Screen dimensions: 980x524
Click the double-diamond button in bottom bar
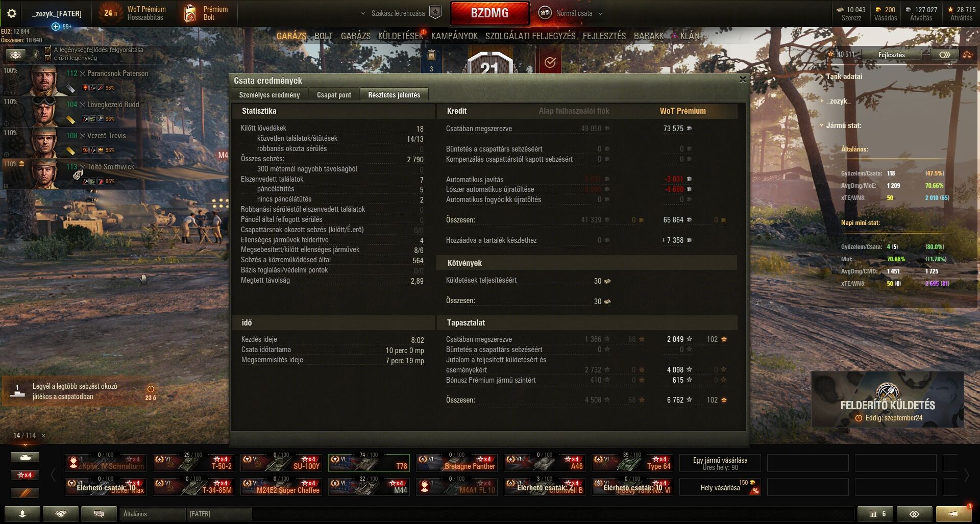pos(914,514)
